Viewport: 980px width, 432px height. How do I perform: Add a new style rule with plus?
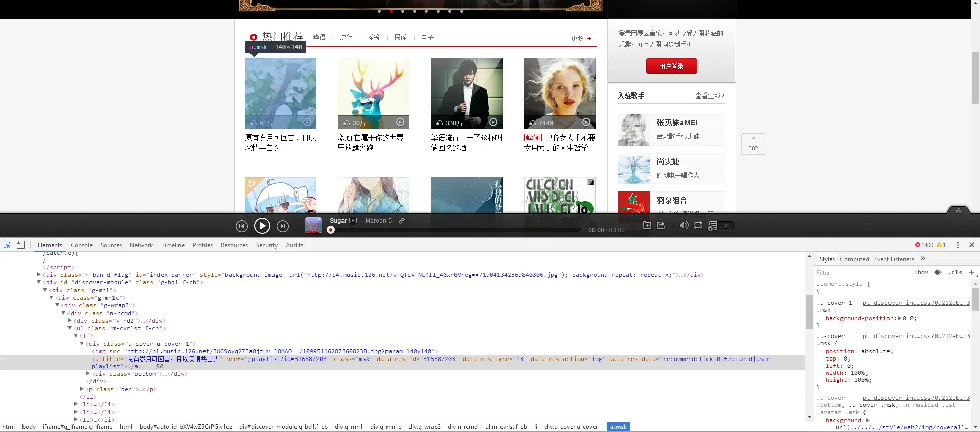971,273
